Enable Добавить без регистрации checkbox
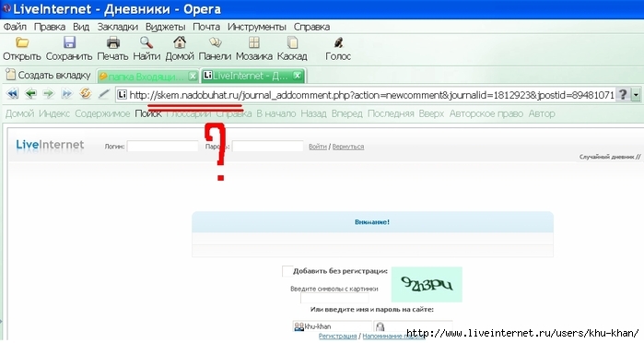The width and height of the screenshot is (644, 343). 287,271
